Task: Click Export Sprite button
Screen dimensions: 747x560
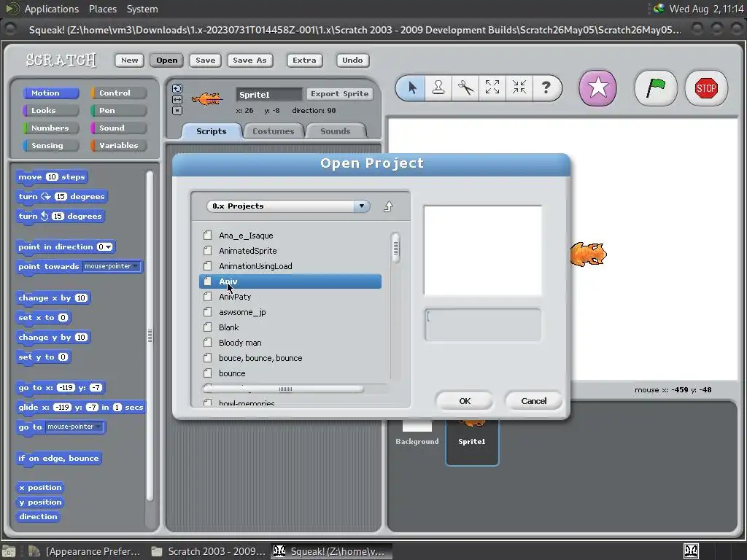Action: (x=340, y=94)
